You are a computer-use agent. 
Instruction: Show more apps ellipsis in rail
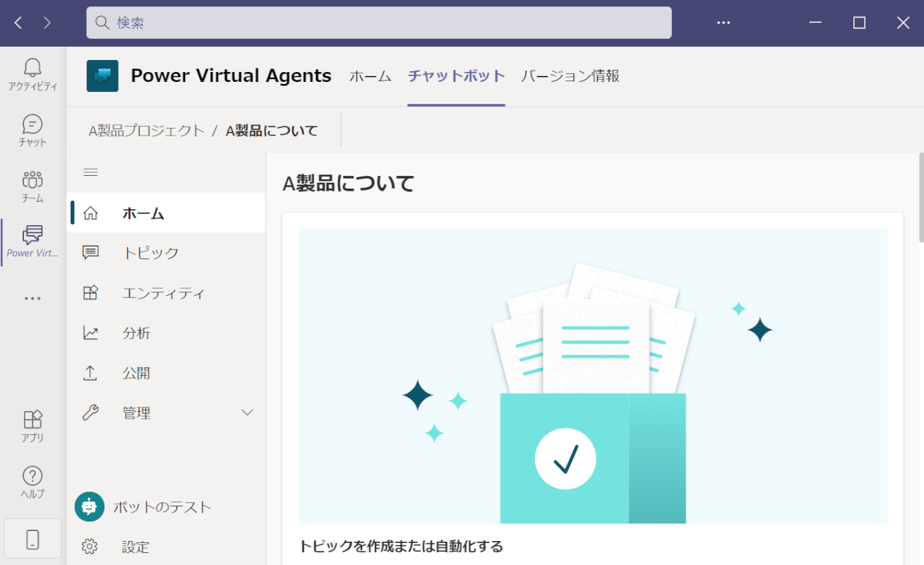[x=32, y=298]
